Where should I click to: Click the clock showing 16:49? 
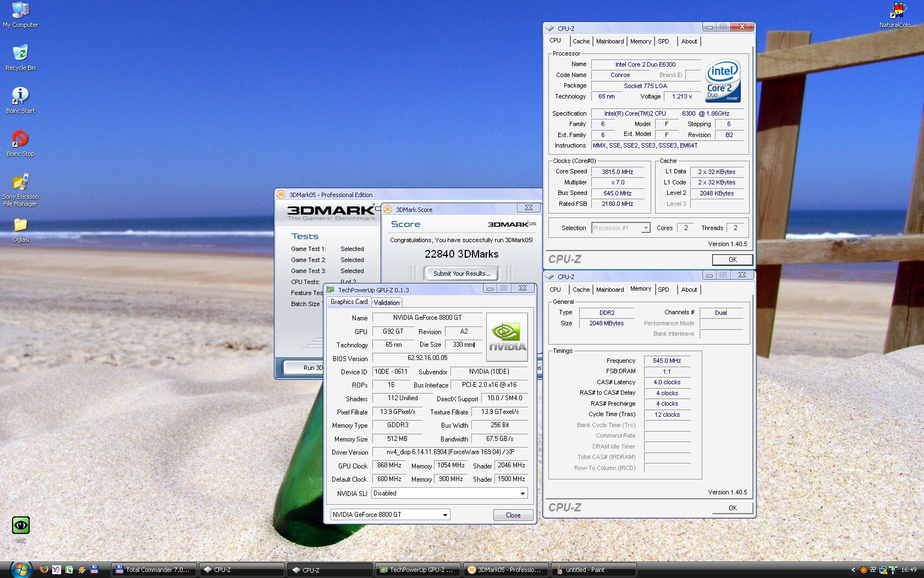[909, 570]
